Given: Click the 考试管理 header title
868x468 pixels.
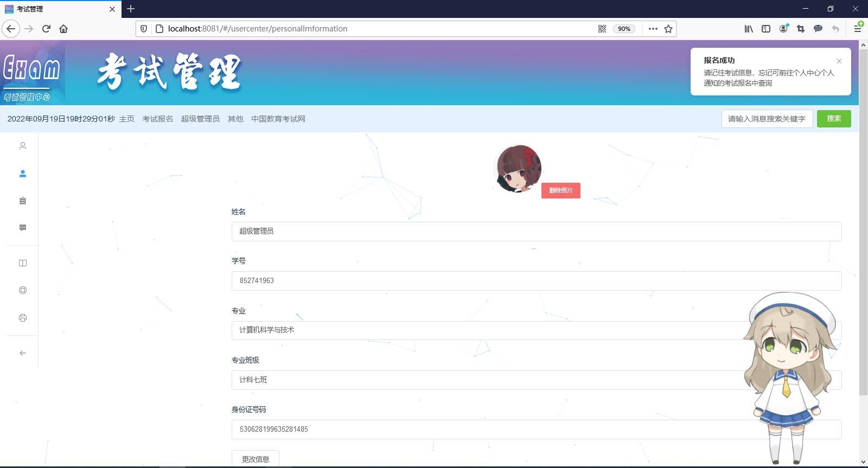Looking at the screenshot, I should click(169, 72).
